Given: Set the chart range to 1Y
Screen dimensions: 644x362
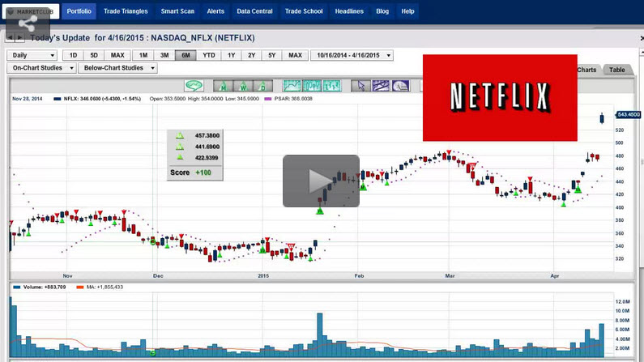Looking at the screenshot, I should coord(232,56).
